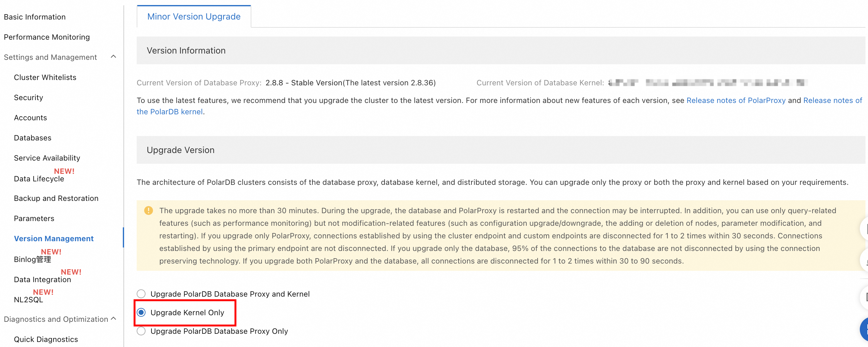Image resolution: width=868 pixels, height=347 pixels.
Task: Open the Security page
Action: (x=28, y=97)
